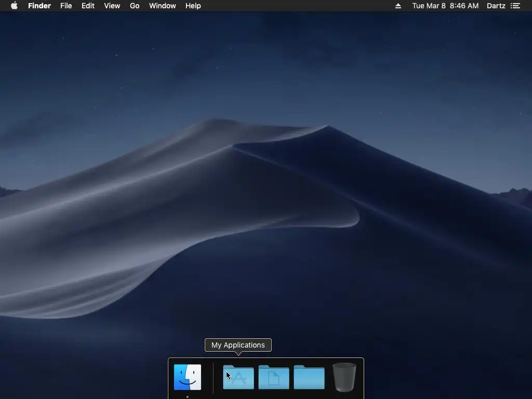Viewport: 532px width, 399px height.
Task: Open Notification Center list icon
Action: click(x=515, y=6)
